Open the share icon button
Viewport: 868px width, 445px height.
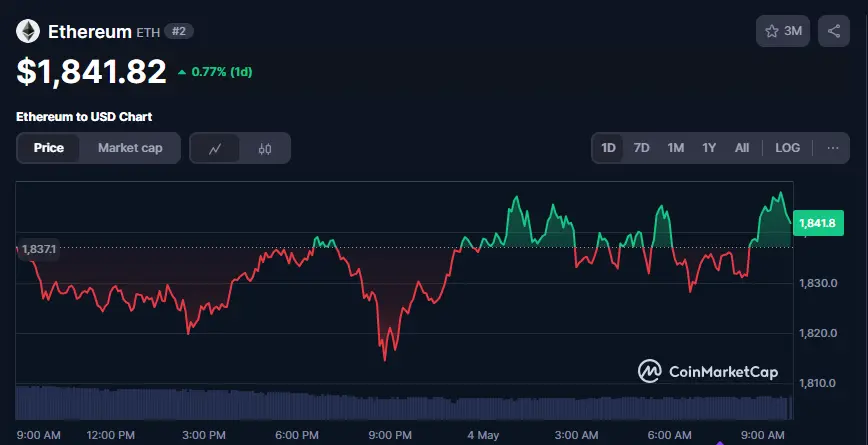tap(834, 31)
